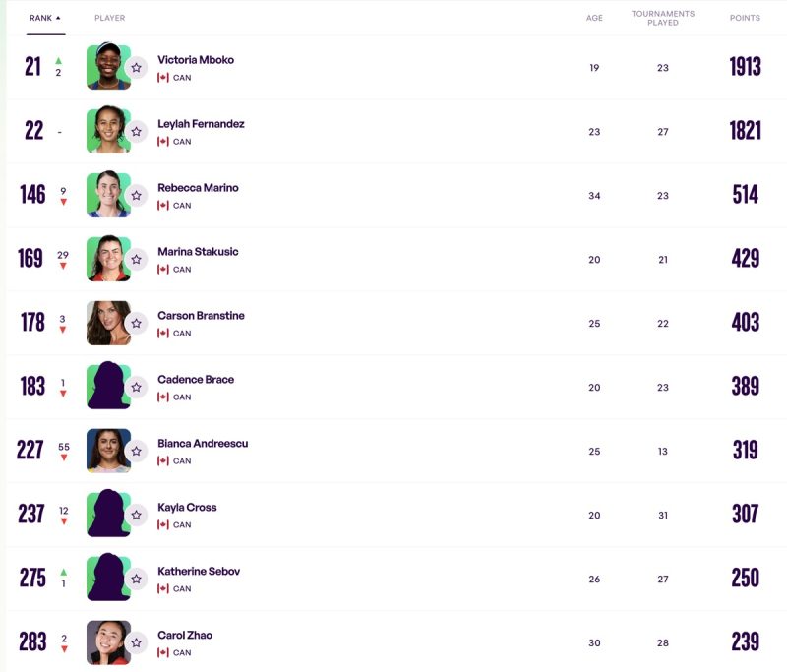Click star icon beside Marina Stakusic
787x672 pixels.
[x=137, y=260]
